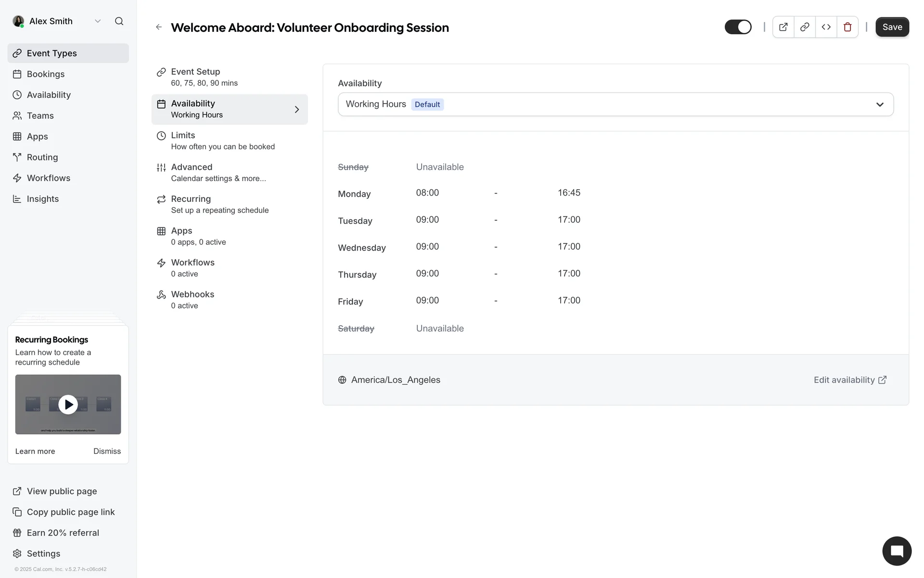924x578 pixels.
Task: Go back with the left arrow
Action: (159, 27)
